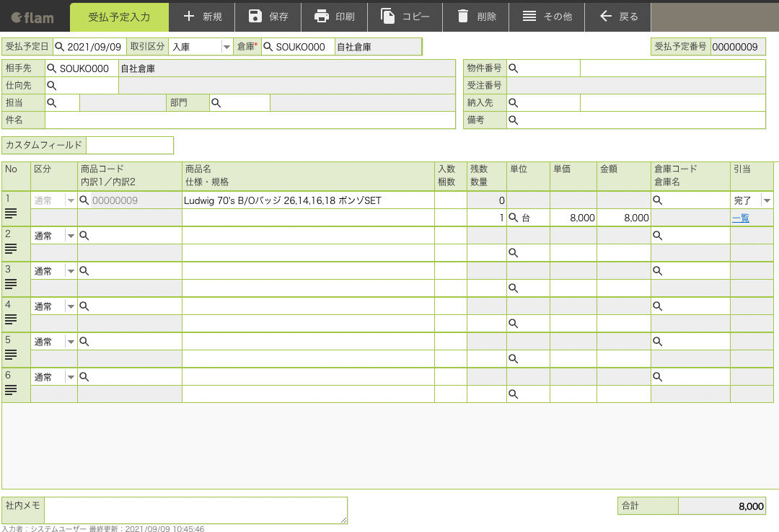Search warehouse code in row 2
The image size is (779, 532).
[657, 236]
